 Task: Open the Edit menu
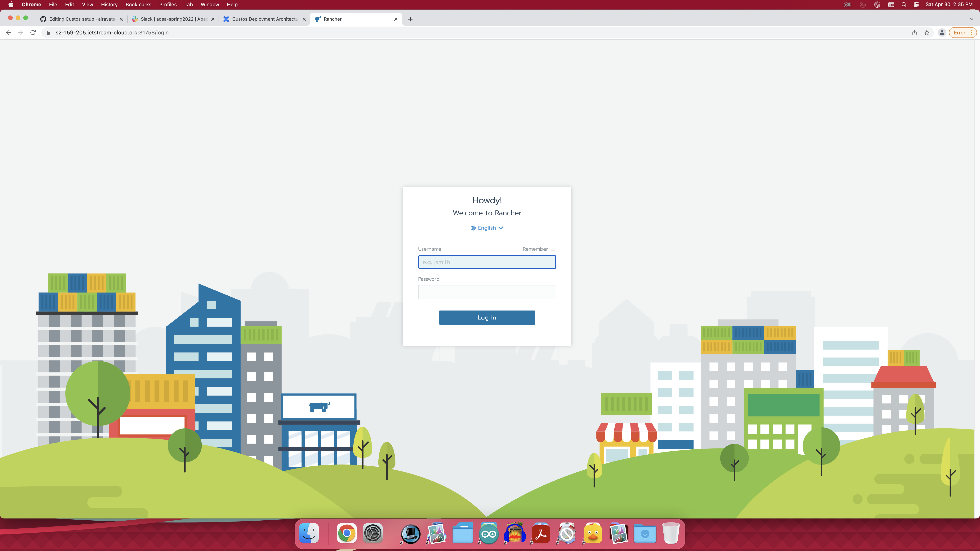point(70,5)
